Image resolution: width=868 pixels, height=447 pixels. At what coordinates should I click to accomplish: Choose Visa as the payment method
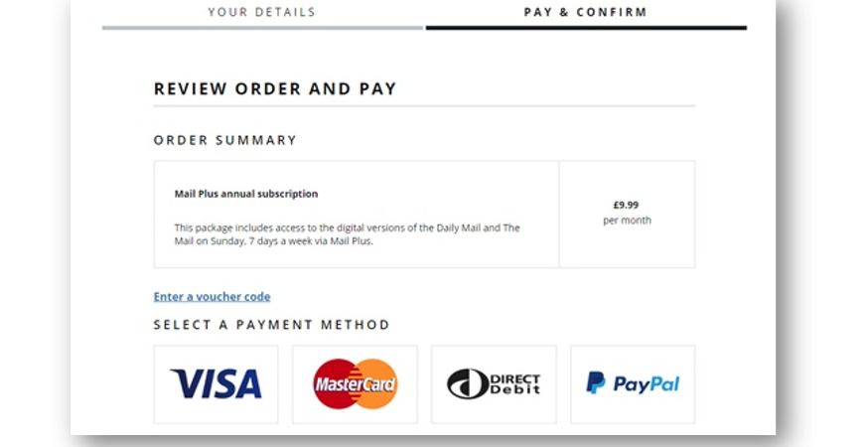[216, 384]
